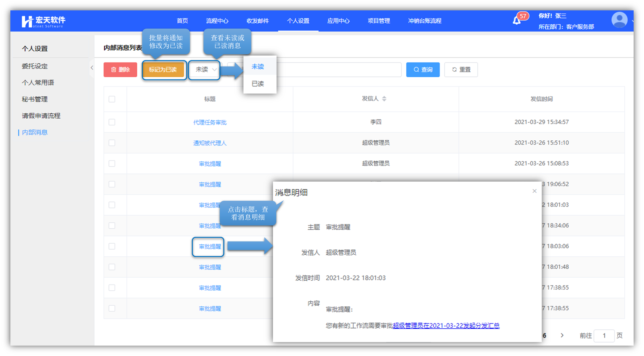
Task: Close the 消息明细 dialog
Action: [534, 191]
